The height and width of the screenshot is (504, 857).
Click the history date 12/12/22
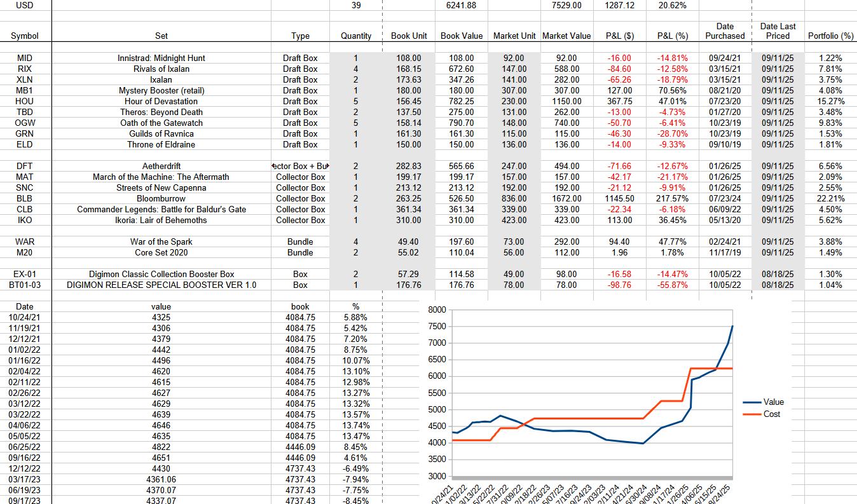point(25,468)
